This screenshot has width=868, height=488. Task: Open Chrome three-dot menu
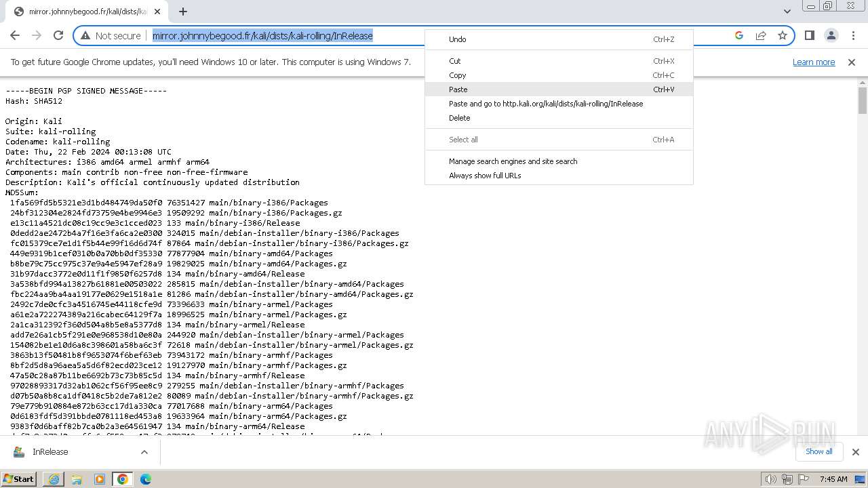[853, 35]
